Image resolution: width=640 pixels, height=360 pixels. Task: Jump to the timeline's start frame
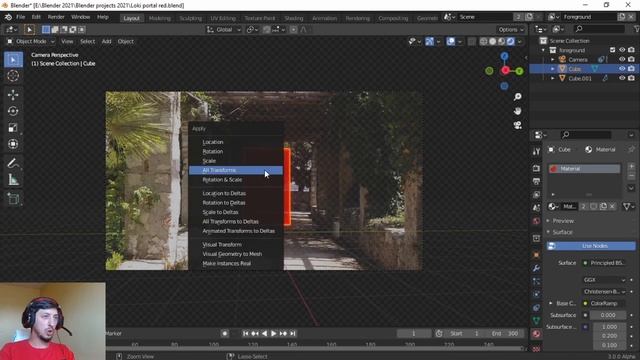pos(245,333)
